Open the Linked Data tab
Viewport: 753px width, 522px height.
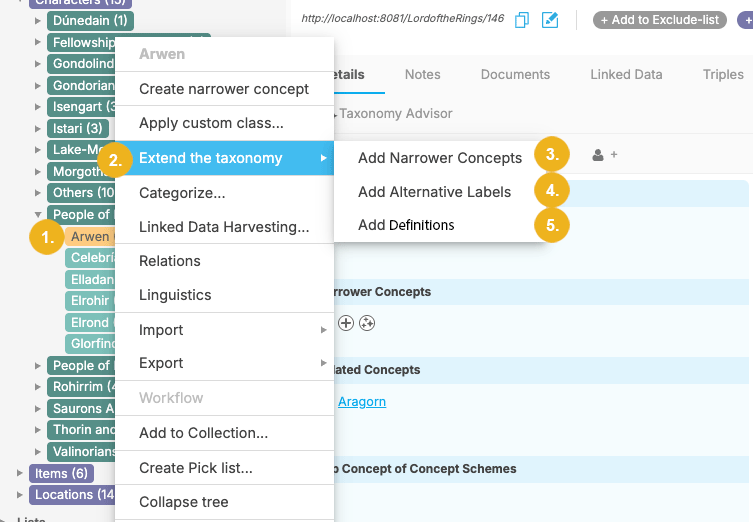626,74
